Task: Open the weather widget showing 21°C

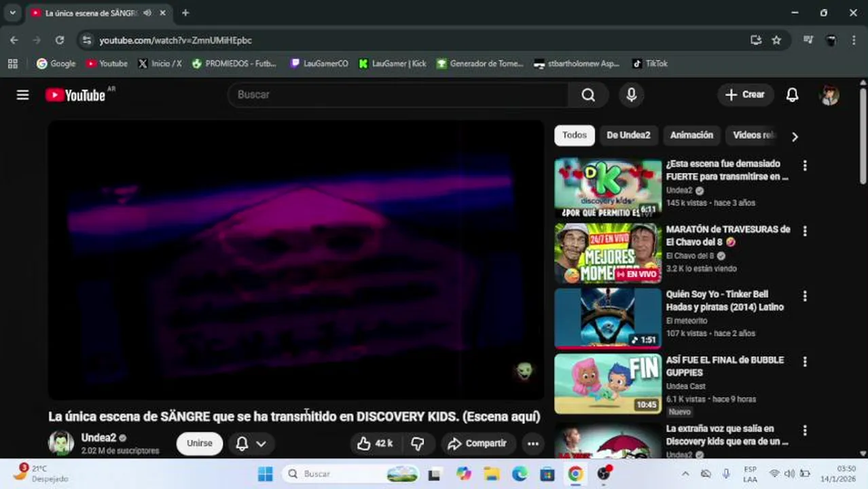Action: 41,473
